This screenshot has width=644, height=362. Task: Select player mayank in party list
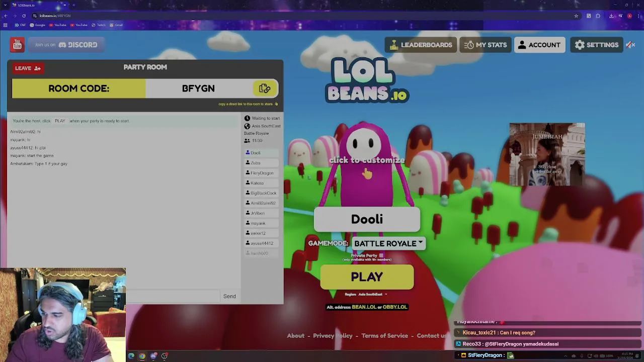pos(261,223)
